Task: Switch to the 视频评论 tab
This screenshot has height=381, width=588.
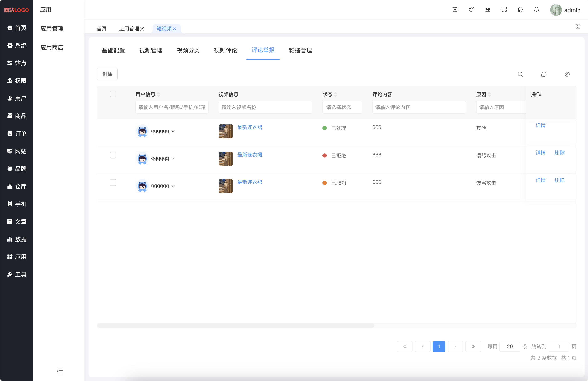Action: click(225, 50)
